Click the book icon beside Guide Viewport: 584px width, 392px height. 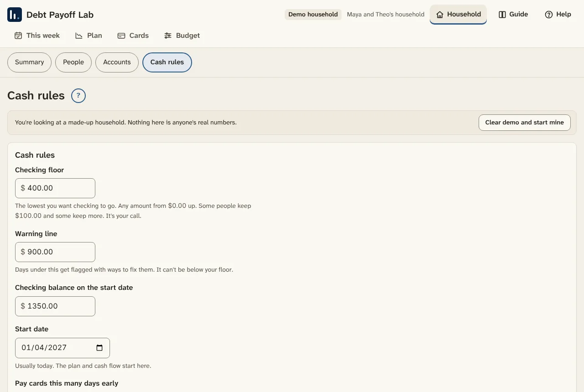tap(502, 15)
